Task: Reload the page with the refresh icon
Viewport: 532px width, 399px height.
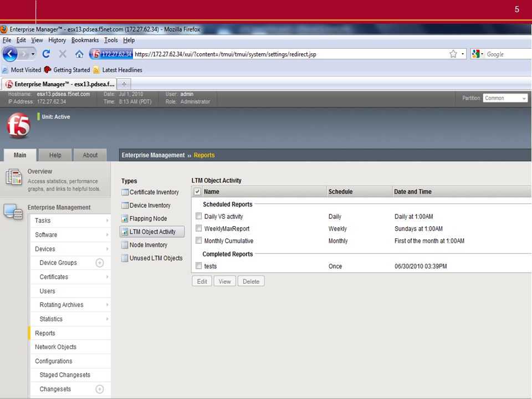Action: (46, 54)
